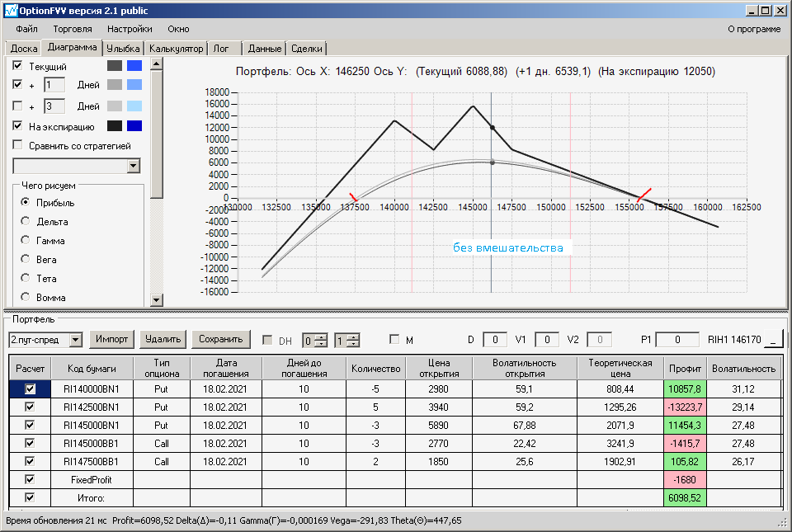This screenshot has width=792, height=532.
Task: Click the blue color swatch for Текущий
Action: 134,65
